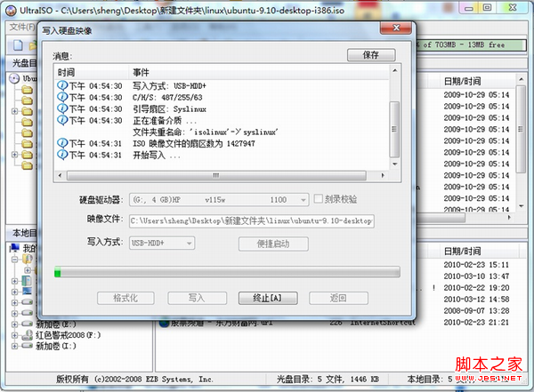Image resolution: width=534 pixels, height=392 pixels.
Task: Select the Ubuntu disc icon in the tree
Action: [x=14, y=78]
